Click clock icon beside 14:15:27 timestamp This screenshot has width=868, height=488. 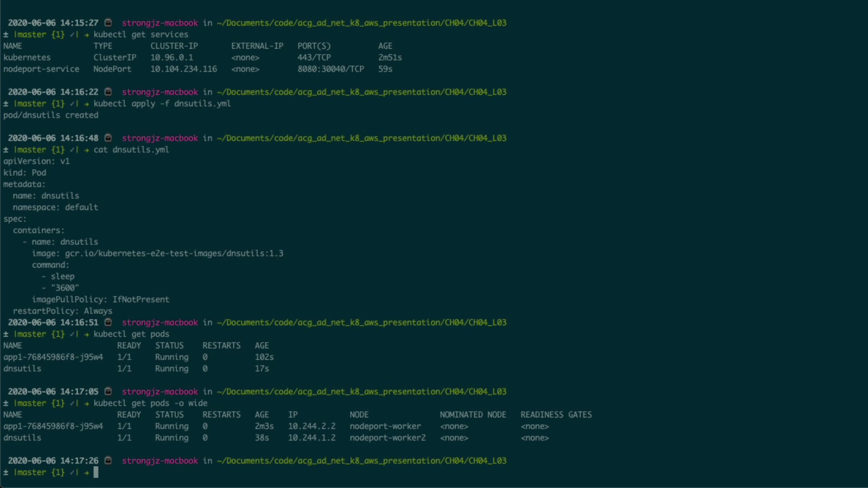(x=108, y=23)
